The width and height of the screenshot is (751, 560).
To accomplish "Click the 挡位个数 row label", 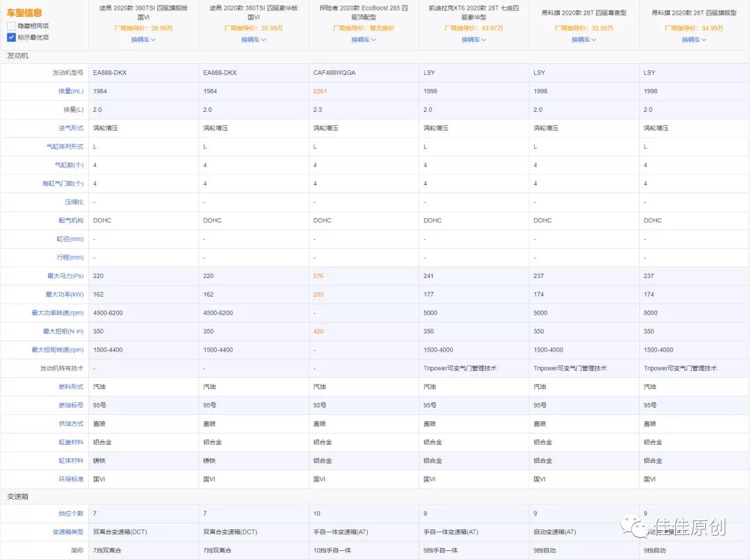I will pos(71,513).
